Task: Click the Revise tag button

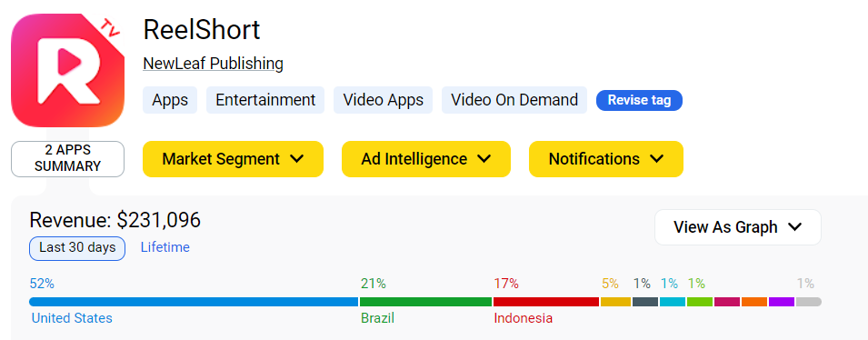Action: pyautogui.click(x=639, y=100)
